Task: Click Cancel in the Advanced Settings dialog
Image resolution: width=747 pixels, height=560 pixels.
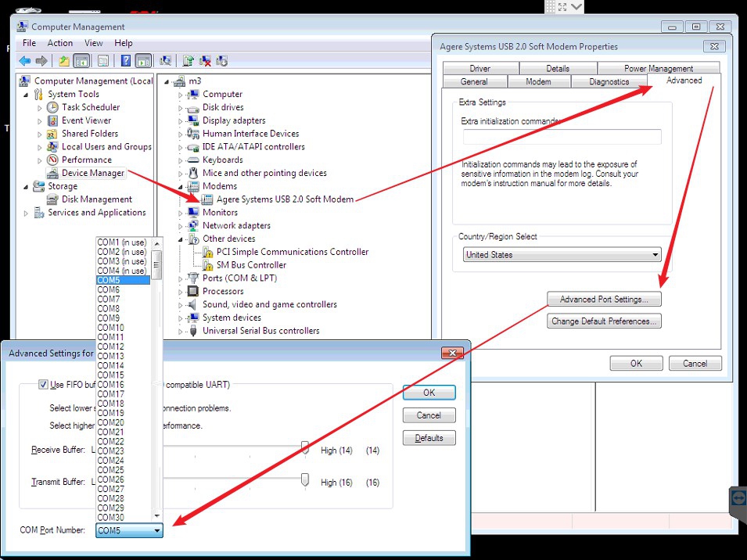Action: pos(429,415)
